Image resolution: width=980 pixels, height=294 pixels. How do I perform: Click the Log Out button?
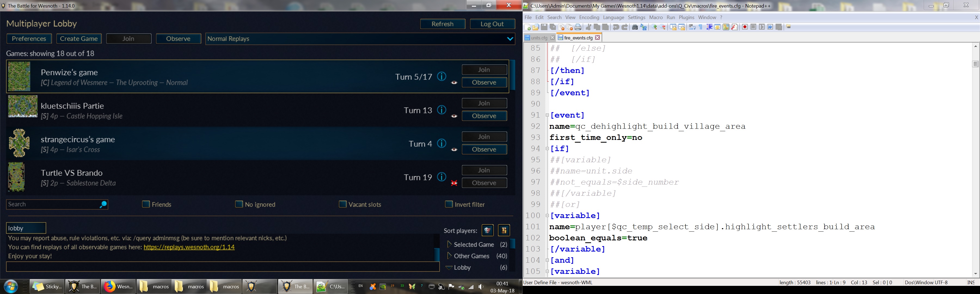pyautogui.click(x=492, y=24)
